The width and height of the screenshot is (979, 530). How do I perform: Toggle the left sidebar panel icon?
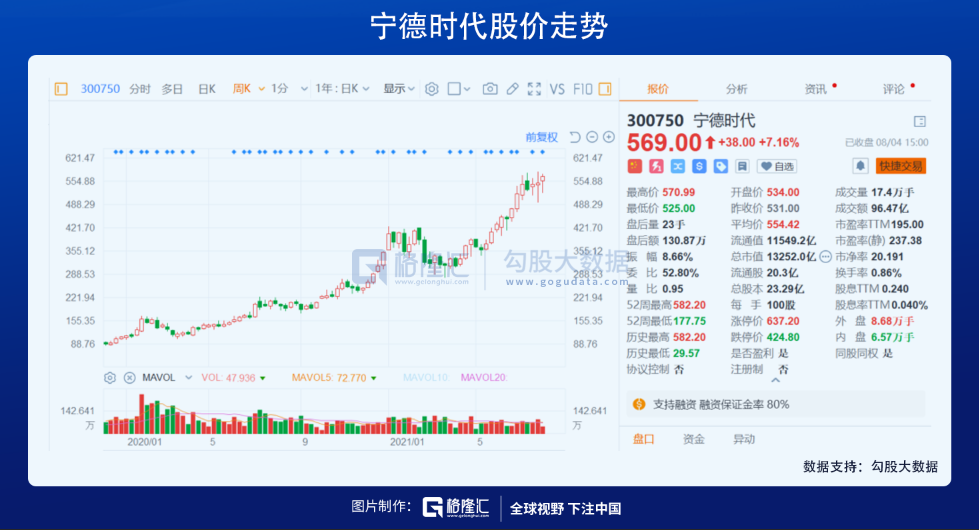[x=61, y=89]
